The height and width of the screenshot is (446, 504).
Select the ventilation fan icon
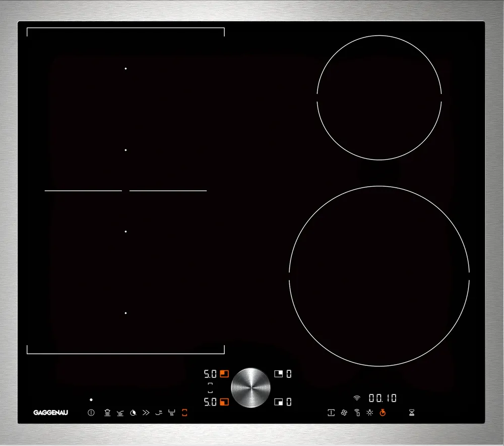(344, 412)
